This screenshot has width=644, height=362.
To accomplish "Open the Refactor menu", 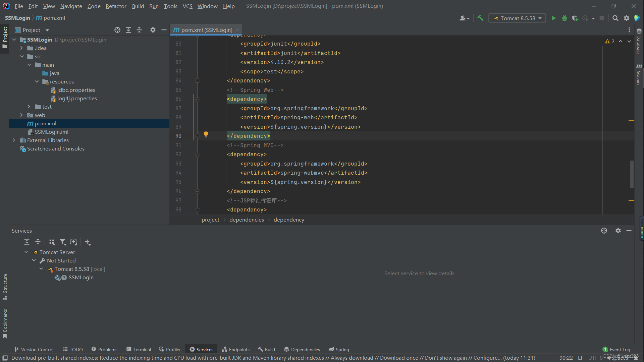I will pos(116,6).
